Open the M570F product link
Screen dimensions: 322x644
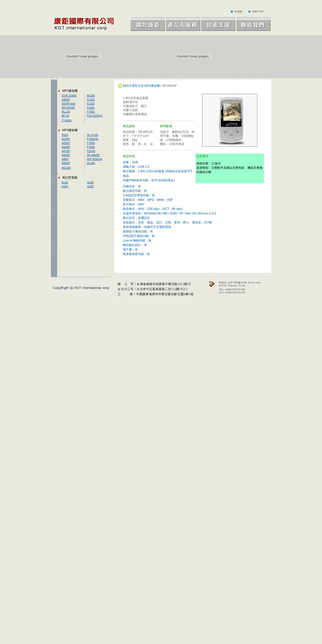coord(66,151)
